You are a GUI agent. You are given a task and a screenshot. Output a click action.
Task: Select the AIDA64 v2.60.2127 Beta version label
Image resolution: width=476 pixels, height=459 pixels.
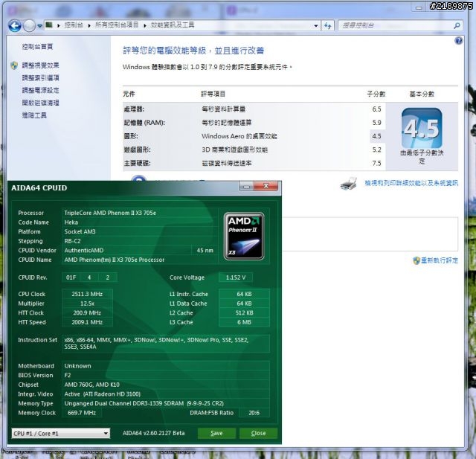154,433
